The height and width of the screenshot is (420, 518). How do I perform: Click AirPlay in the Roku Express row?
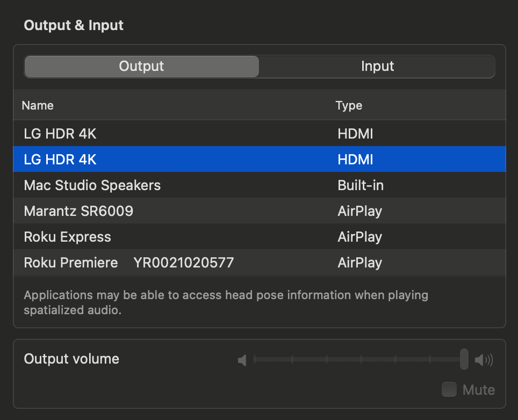[x=360, y=237]
